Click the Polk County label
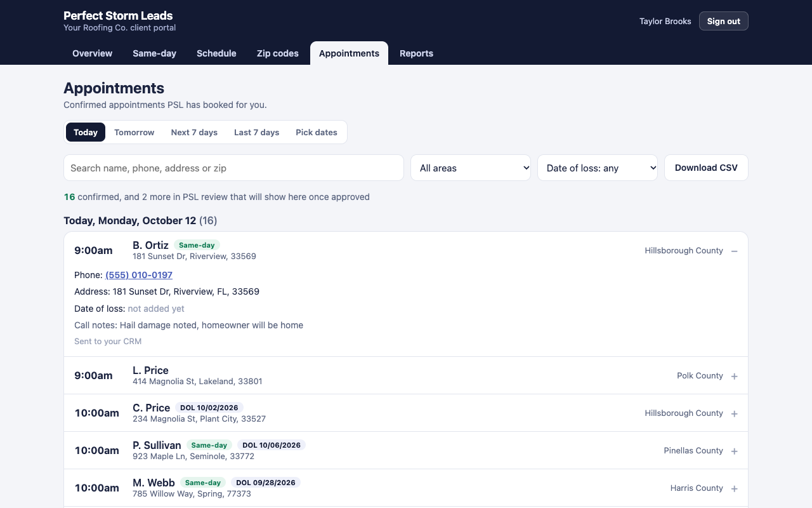 coord(700,375)
